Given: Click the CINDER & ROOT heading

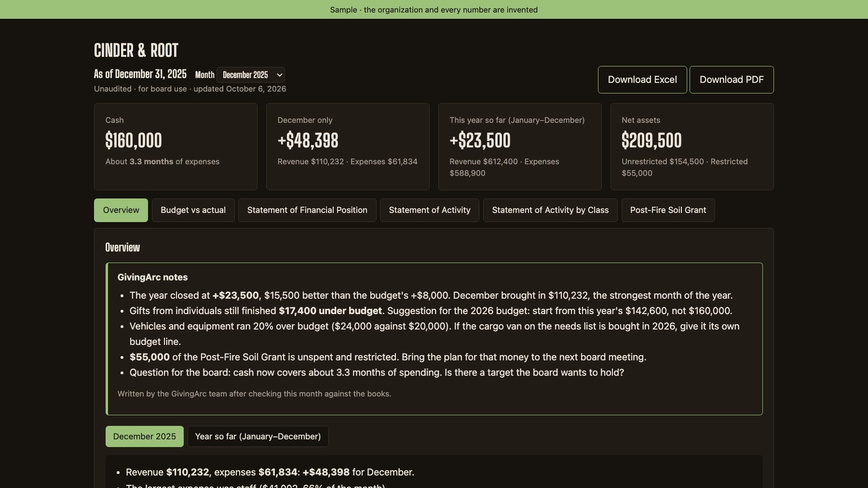Looking at the screenshot, I should coord(136,50).
